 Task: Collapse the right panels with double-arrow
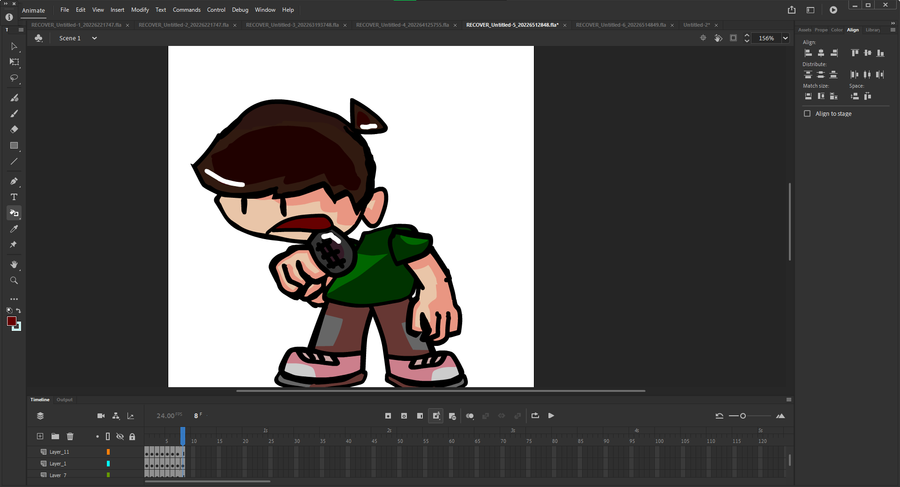(x=893, y=23)
